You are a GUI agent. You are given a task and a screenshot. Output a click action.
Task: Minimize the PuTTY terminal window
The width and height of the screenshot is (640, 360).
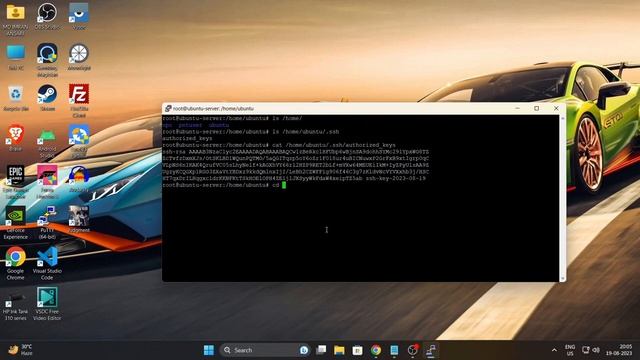[517, 109]
